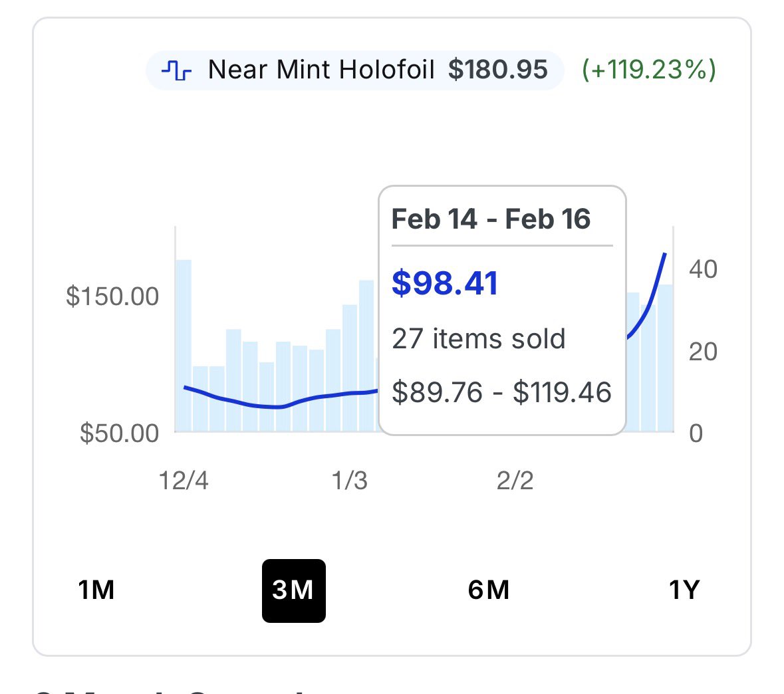Image resolution: width=784 pixels, height=694 pixels.
Task: Click the 2/2 date axis label
Action: [x=515, y=480]
